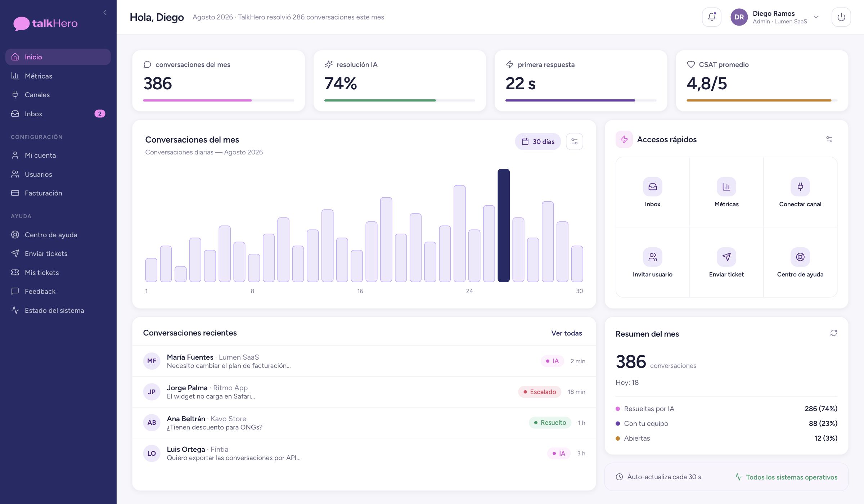Click the Invitar usuario quick access tile
The image size is (864, 504).
point(652,262)
